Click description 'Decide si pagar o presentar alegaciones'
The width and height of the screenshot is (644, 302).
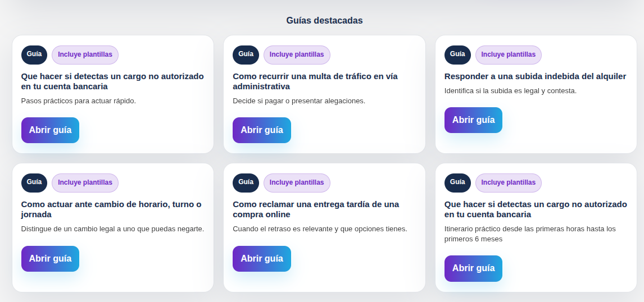pyautogui.click(x=299, y=101)
